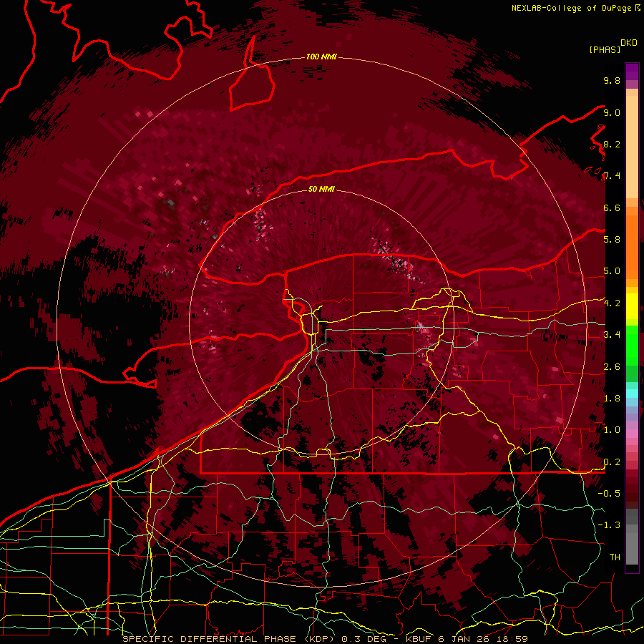The width and height of the screenshot is (644, 644).
Task: Click the 3.4 value on the color scale
Action: [x=612, y=335]
